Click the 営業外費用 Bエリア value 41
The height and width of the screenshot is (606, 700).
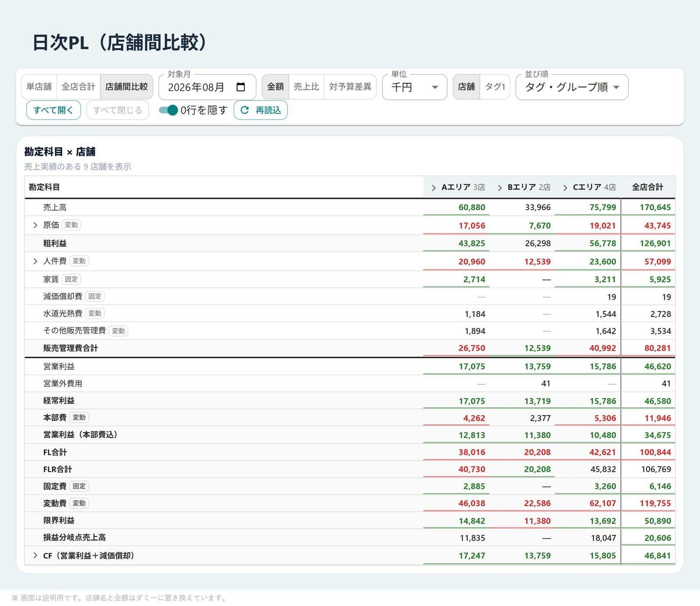[x=546, y=384]
